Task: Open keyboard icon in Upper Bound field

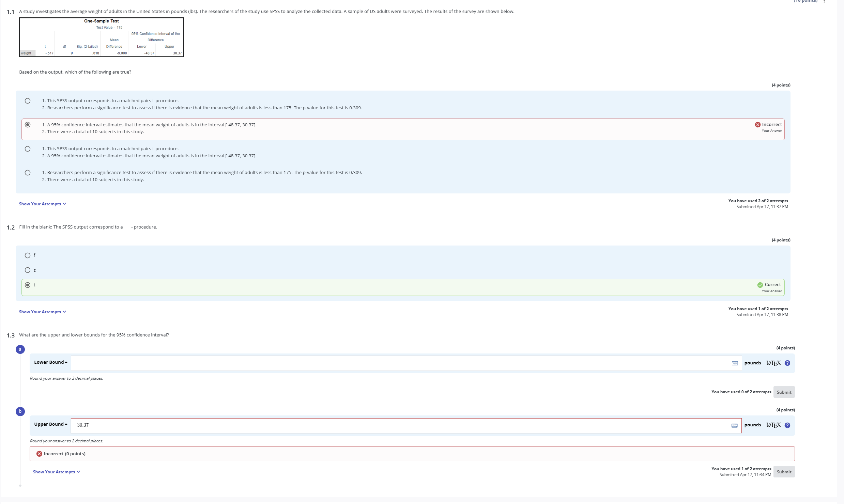Action: tap(735, 426)
